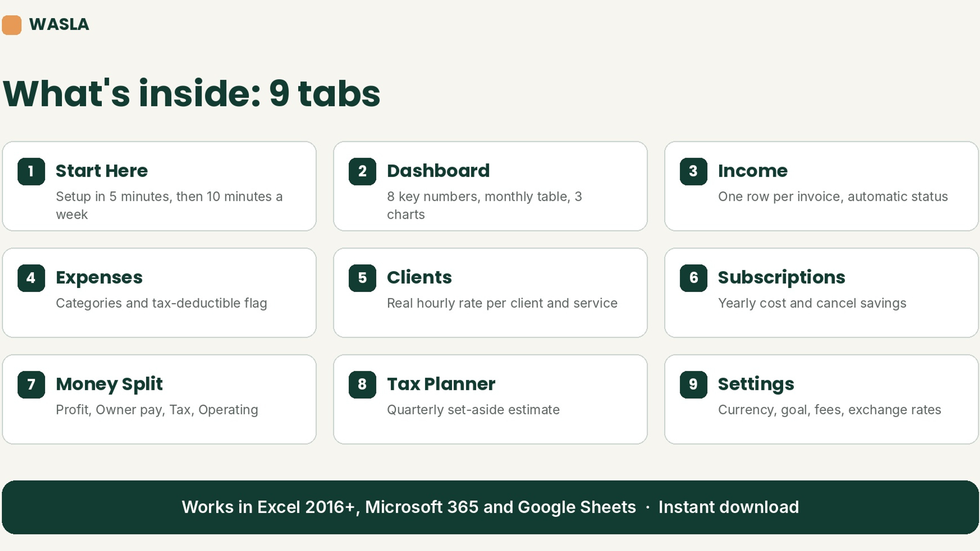Viewport: 980px width, 551px height.
Task: Click the number 1 badge on Start Here
Action: click(31, 171)
